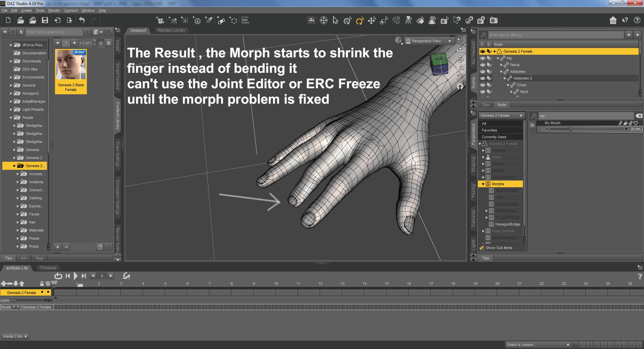The height and width of the screenshot is (349, 644).
Task: Activate the Universal translate tool
Action: (371, 20)
